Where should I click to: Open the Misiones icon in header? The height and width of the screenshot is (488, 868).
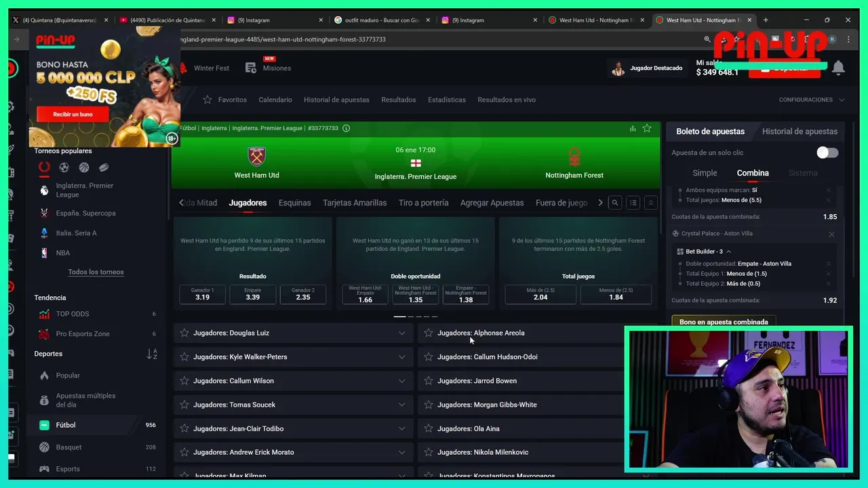tap(251, 68)
